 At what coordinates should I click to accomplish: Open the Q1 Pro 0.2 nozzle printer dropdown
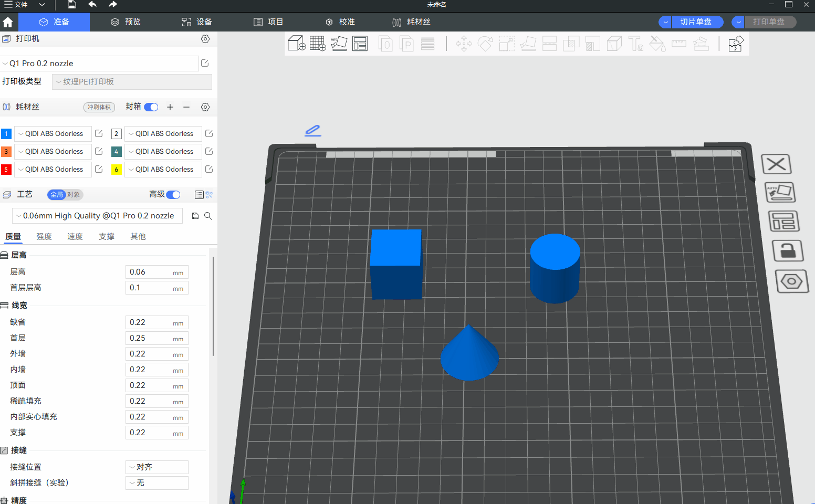(100, 64)
